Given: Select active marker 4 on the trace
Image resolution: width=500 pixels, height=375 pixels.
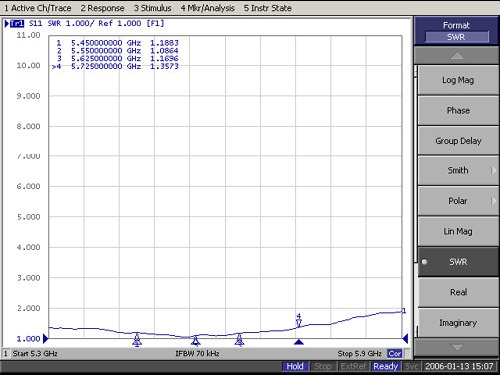Looking at the screenshot, I should (x=299, y=320).
